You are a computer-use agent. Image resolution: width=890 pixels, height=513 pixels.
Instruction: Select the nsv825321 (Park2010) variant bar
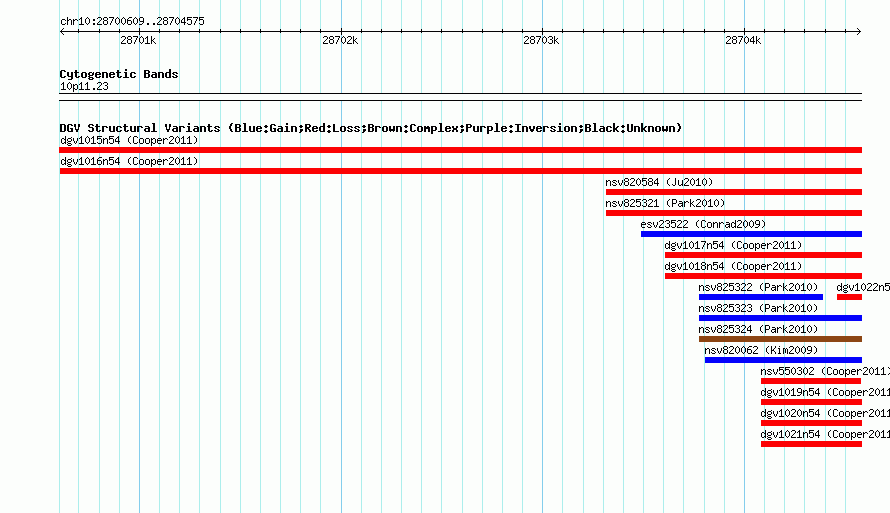click(733, 213)
